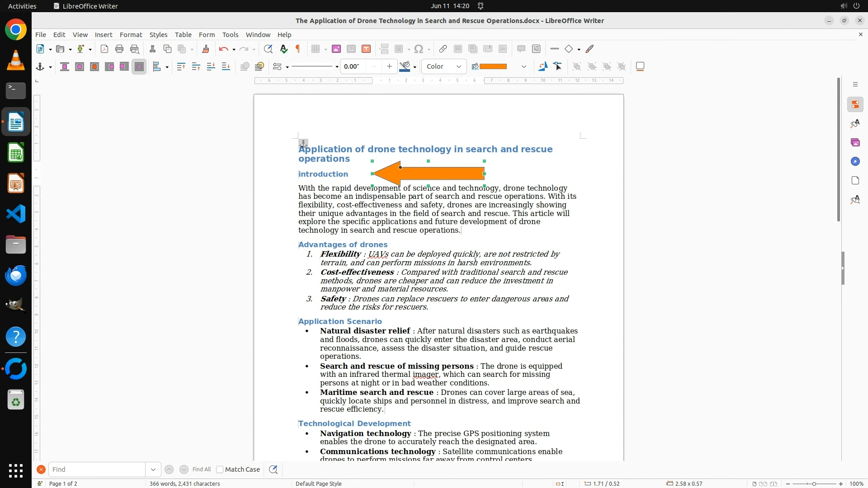
Task: Click inside the Find text field
Action: point(97,469)
